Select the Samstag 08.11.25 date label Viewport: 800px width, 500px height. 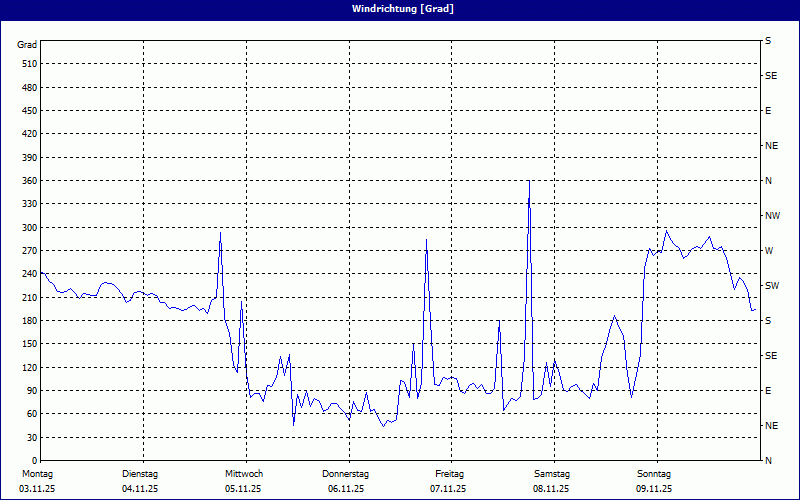(551, 481)
